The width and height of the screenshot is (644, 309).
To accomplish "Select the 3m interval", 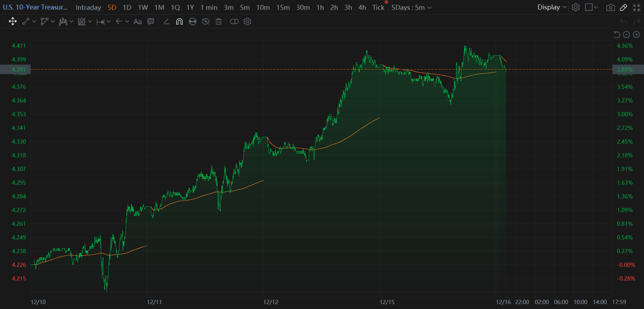I will click(x=229, y=7).
